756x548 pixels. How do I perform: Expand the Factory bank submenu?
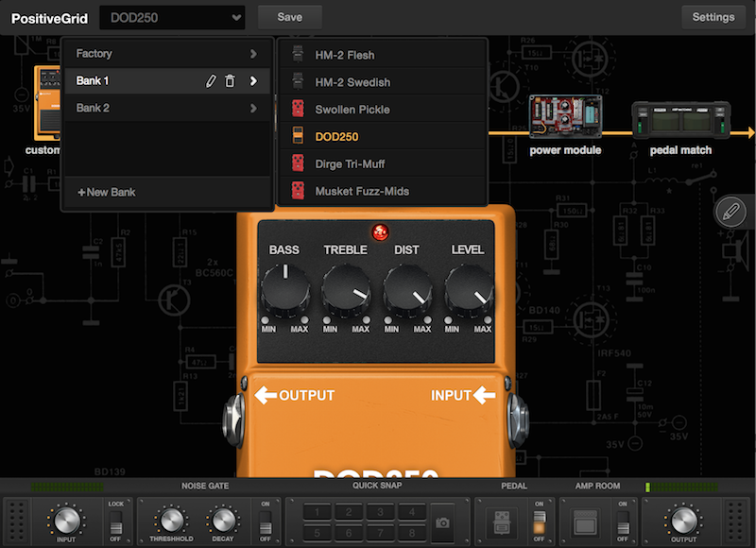[166, 54]
